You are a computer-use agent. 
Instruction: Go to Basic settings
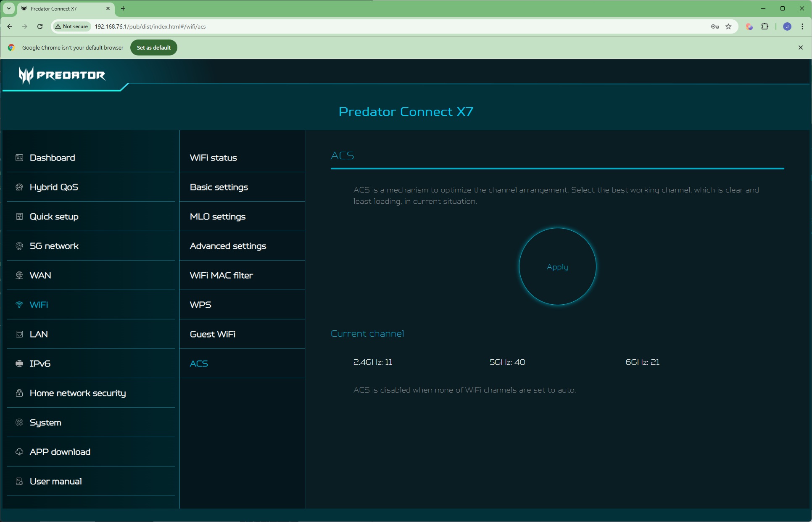(x=219, y=187)
